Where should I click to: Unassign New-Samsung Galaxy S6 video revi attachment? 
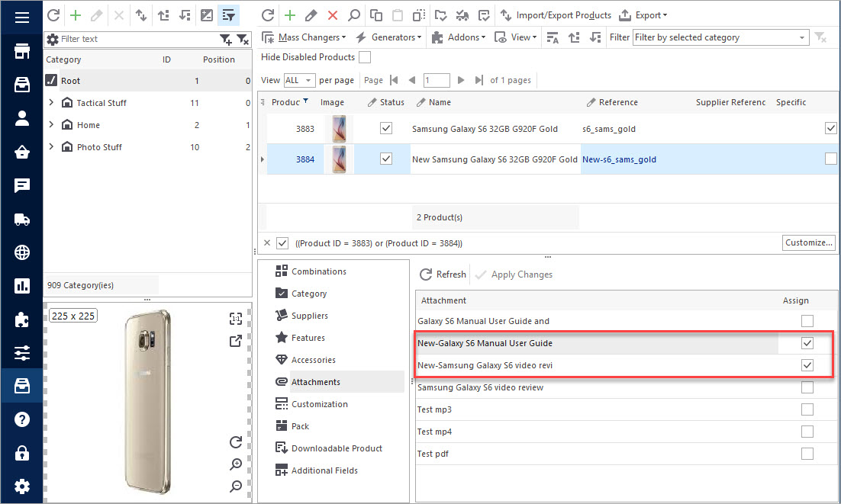pos(807,364)
